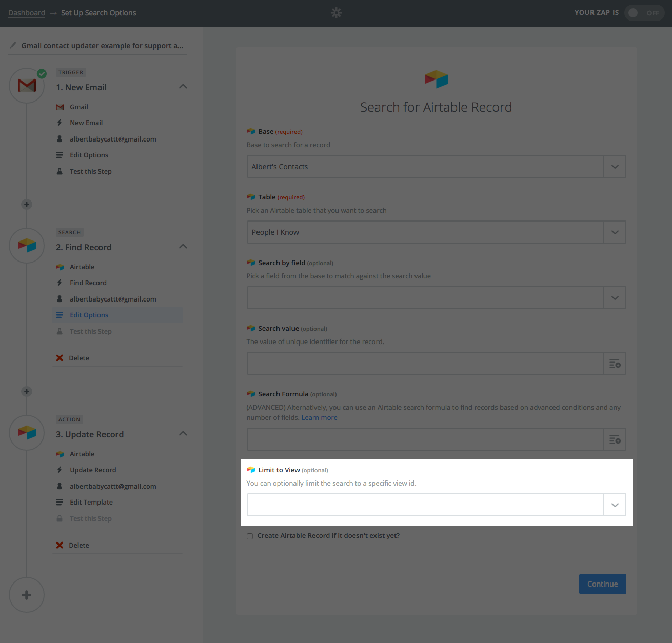Collapse the Find Record search step
Screen dimensions: 672x643
[183, 247]
